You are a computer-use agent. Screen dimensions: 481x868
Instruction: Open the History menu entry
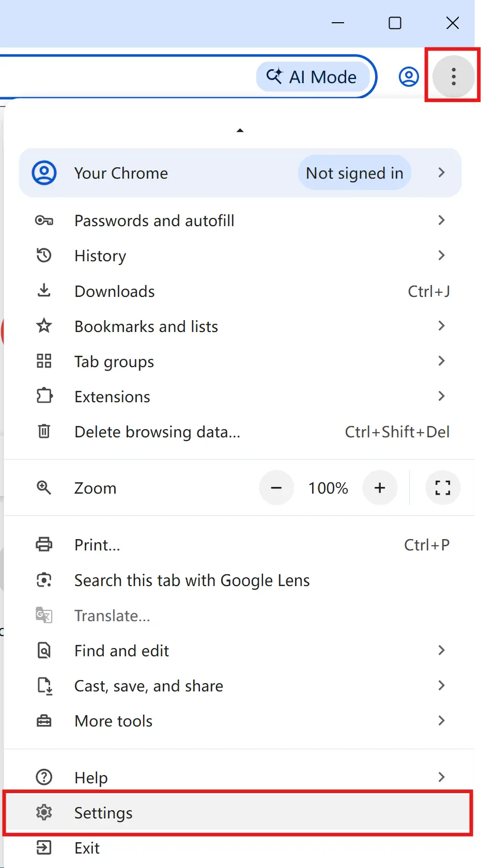240,256
